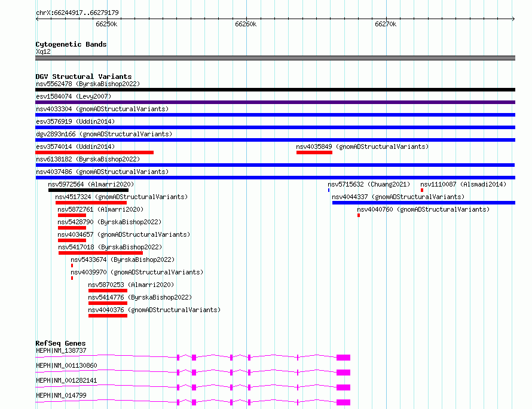This screenshot has width=532, height=409.
Task: Open nsv4044337 gnomAD variant label
Action: tap(398, 197)
